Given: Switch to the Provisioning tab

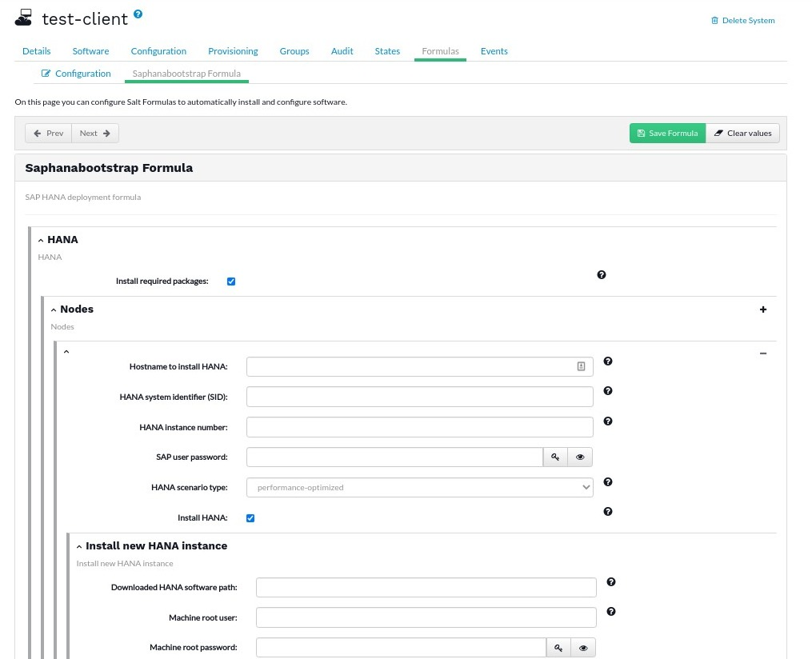Looking at the screenshot, I should [x=233, y=51].
